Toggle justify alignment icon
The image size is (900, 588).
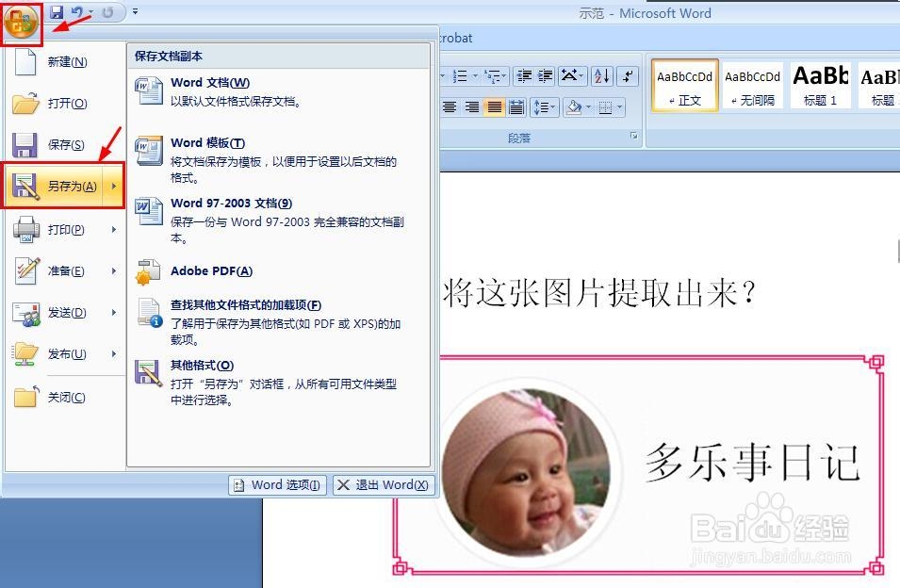click(x=494, y=107)
